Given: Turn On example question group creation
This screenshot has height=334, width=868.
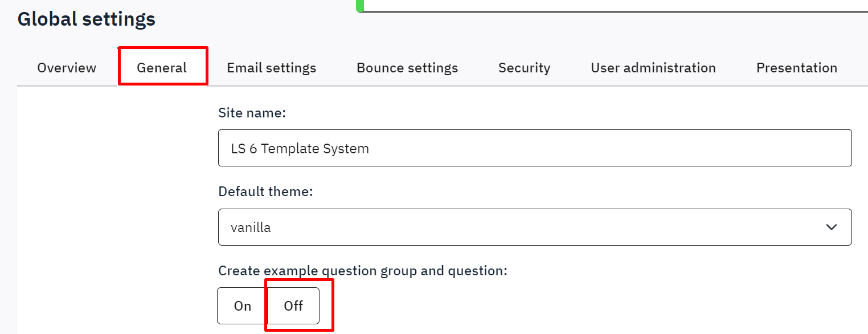Looking at the screenshot, I should coord(243,306).
